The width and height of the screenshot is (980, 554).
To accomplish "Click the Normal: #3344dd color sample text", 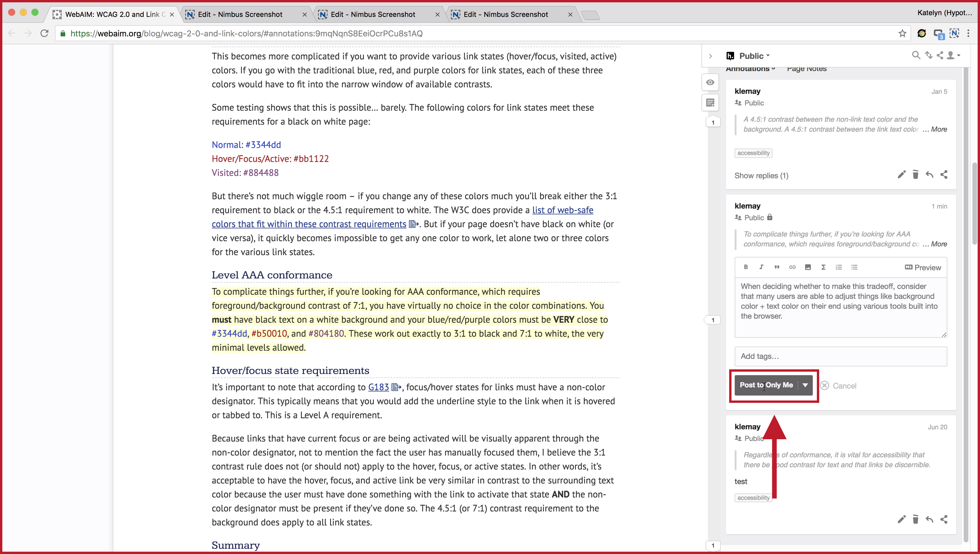I will pyautogui.click(x=246, y=145).
